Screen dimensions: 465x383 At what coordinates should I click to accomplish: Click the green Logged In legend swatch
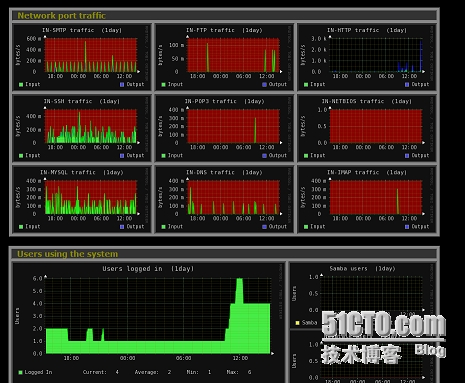click(21, 372)
